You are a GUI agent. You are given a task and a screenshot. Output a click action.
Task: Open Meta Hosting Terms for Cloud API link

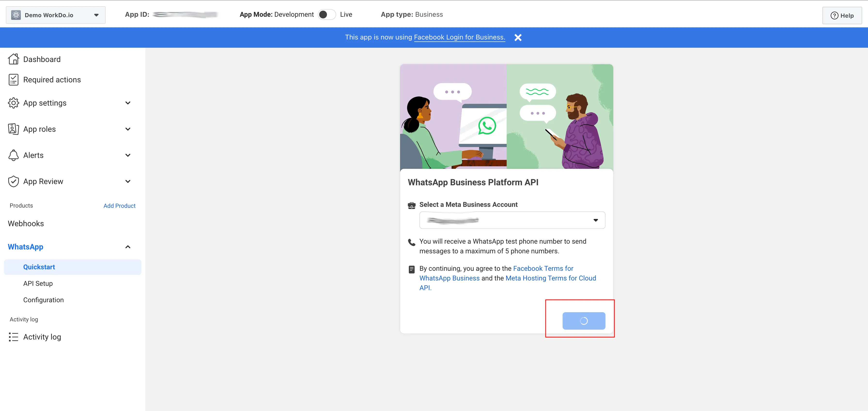(550, 278)
